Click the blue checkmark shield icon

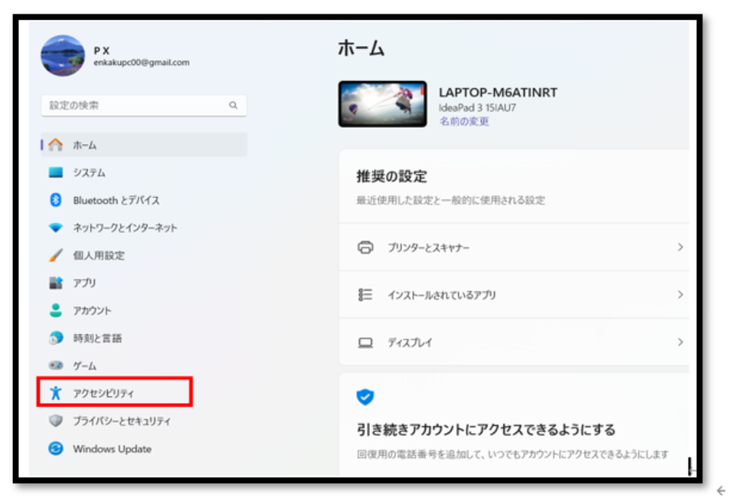click(365, 397)
